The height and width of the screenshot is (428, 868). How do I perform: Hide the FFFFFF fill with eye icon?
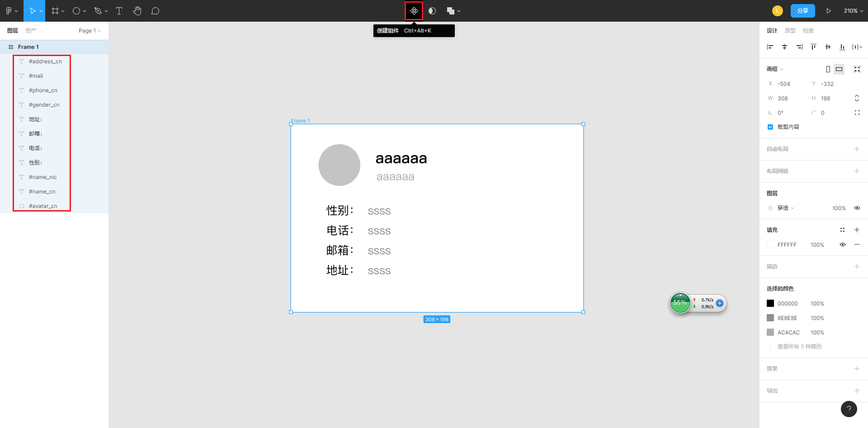[x=843, y=245]
